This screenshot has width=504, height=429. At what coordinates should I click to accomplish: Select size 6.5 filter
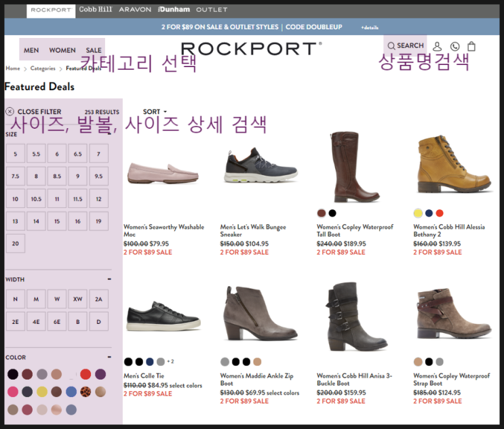pyautogui.click(x=78, y=153)
